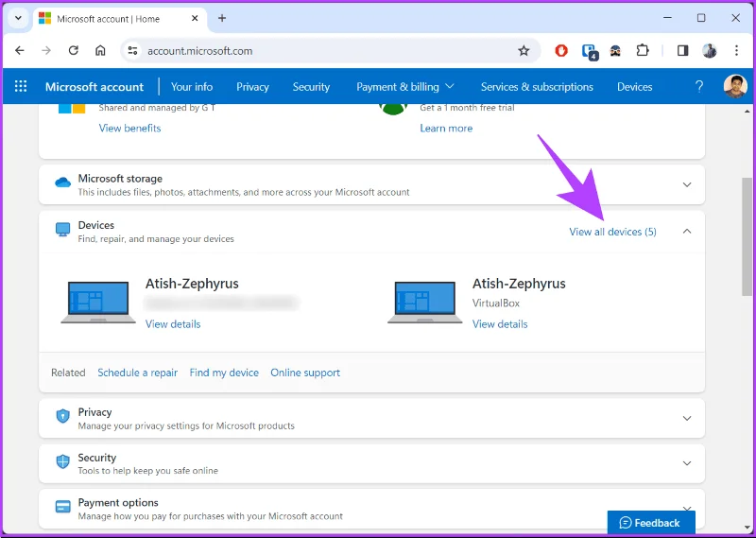756x538 pixels.
Task: Collapse the Devices section
Action: click(x=687, y=231)
